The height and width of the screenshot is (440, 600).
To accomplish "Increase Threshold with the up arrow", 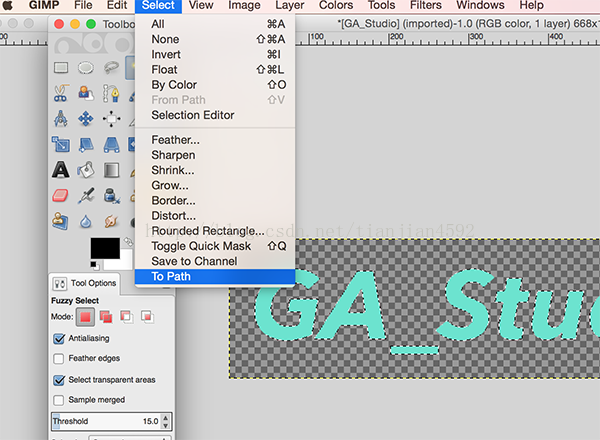I will click(165, 418).
